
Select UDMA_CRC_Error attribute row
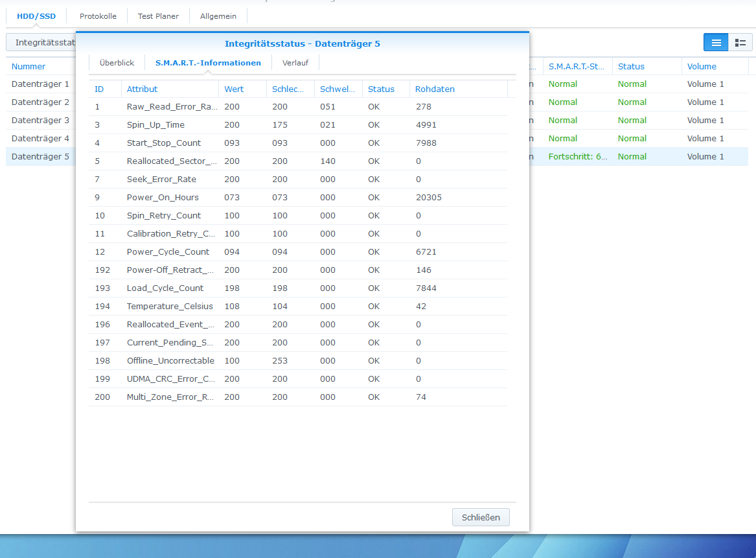pyautogui.click(x=298, y=379)
